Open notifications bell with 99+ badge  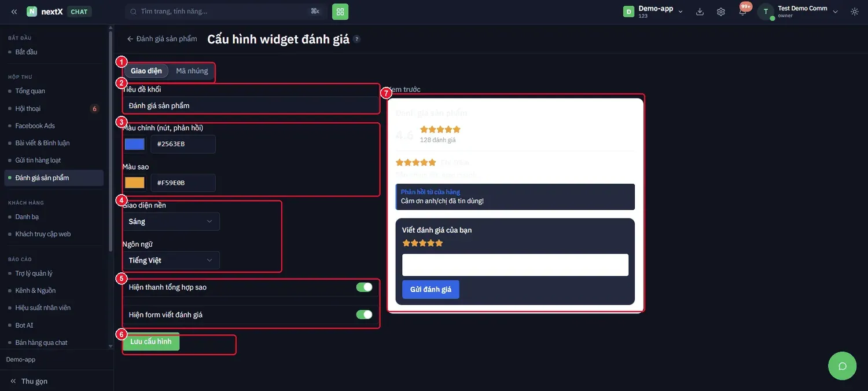[x=743, y=11]
